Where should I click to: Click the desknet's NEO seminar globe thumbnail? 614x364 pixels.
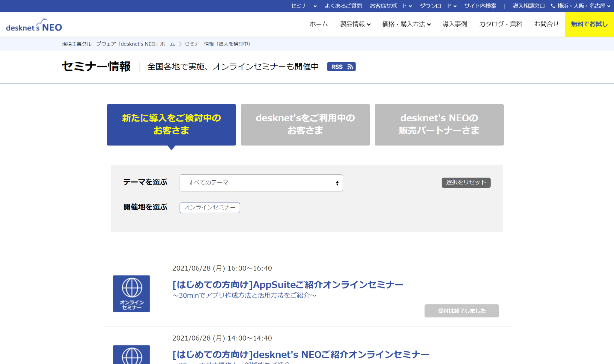click(131, 354)
